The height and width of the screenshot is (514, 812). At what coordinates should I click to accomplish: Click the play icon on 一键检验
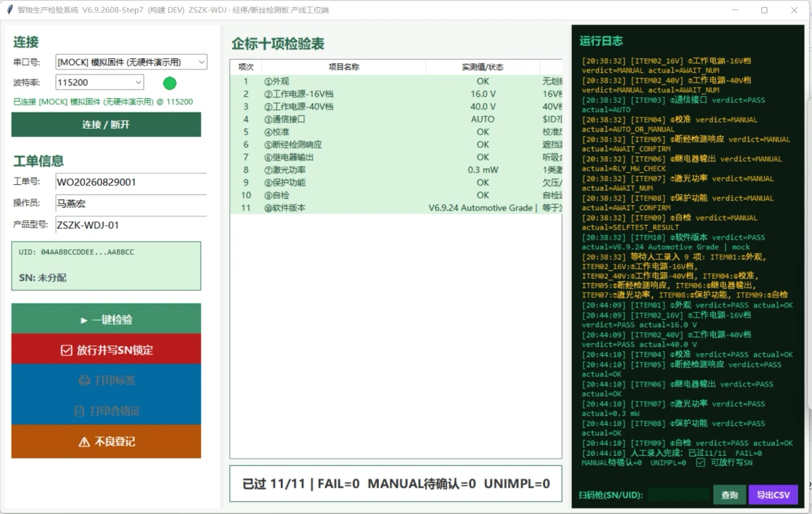click(x=84, y=320)
